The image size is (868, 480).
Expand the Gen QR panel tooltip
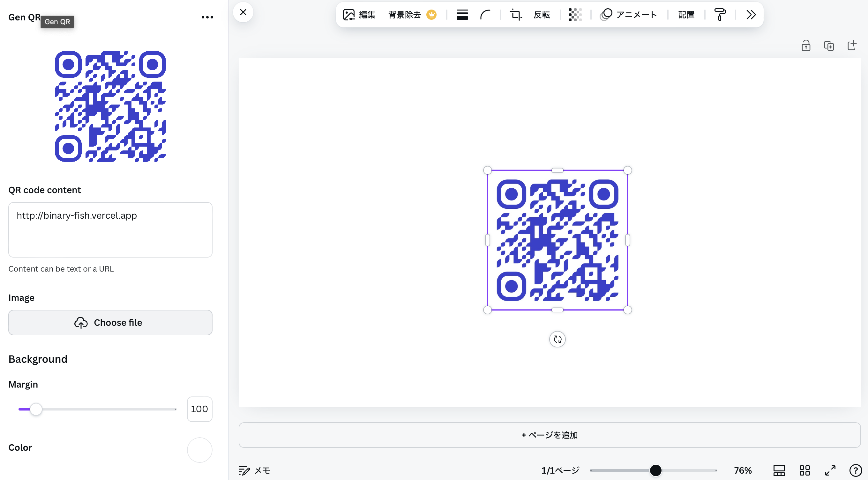point(57,21)
